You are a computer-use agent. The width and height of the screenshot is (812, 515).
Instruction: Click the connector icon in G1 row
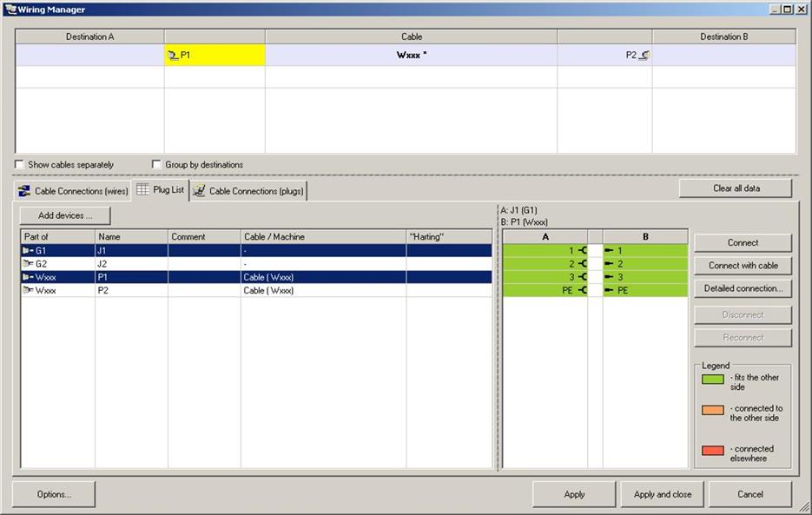click(x=28, y=250)
